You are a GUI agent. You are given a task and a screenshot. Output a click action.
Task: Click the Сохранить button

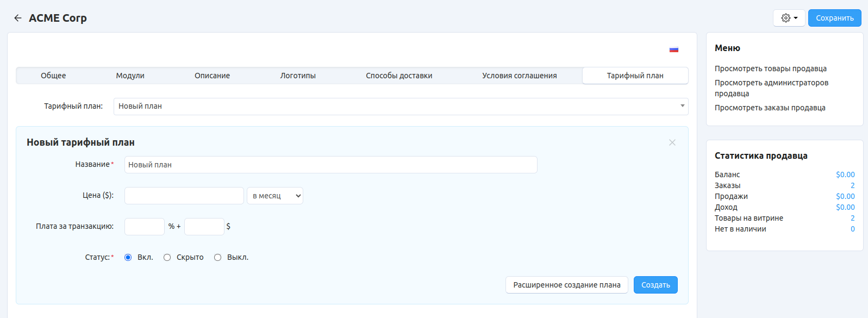click(834, 18)
